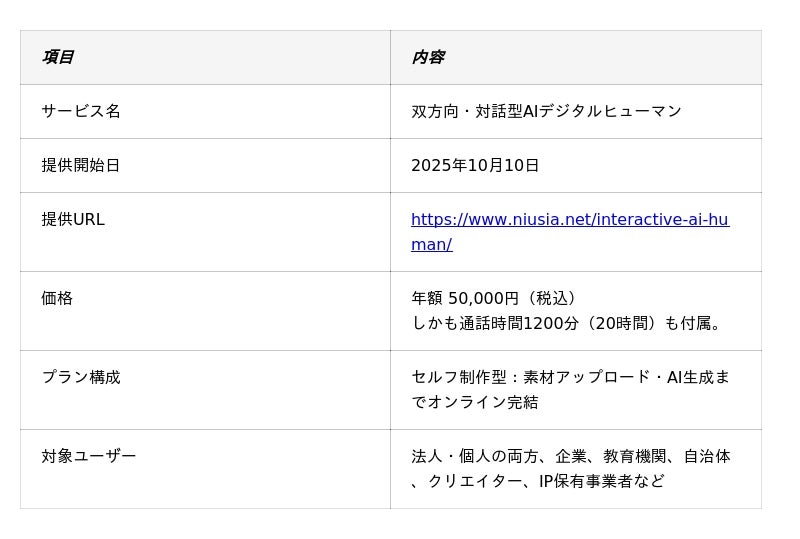Click the "クリエイター、IP保有事業者など" line

[x=546, y=481]
